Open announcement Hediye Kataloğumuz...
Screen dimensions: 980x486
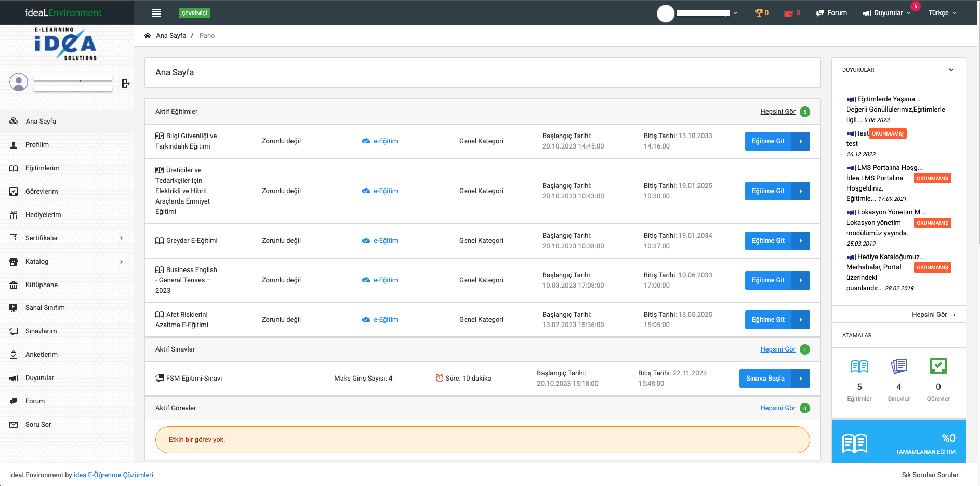click(x=891, y=257)
